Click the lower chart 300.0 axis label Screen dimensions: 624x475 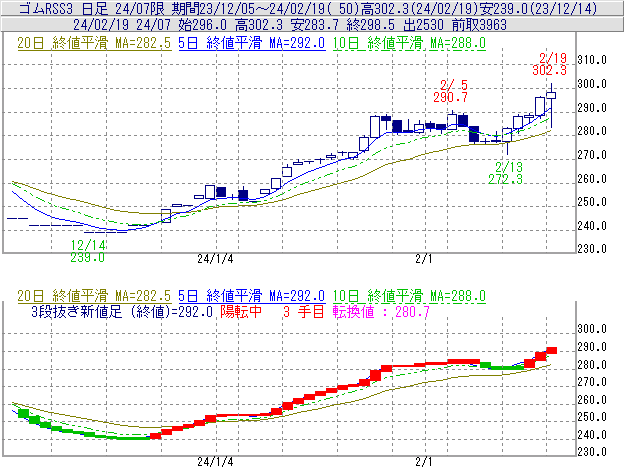(592, 329)
